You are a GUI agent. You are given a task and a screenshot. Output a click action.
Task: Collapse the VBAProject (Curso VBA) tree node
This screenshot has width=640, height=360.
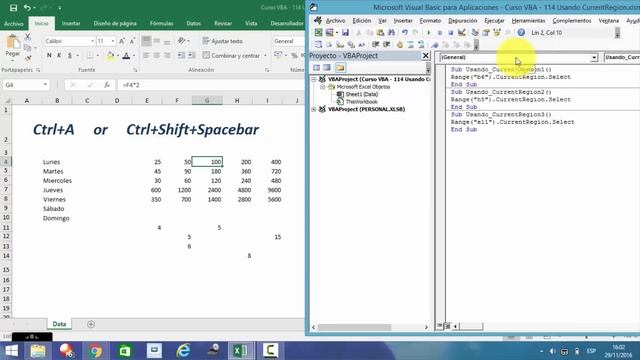[x=313, y=79]
